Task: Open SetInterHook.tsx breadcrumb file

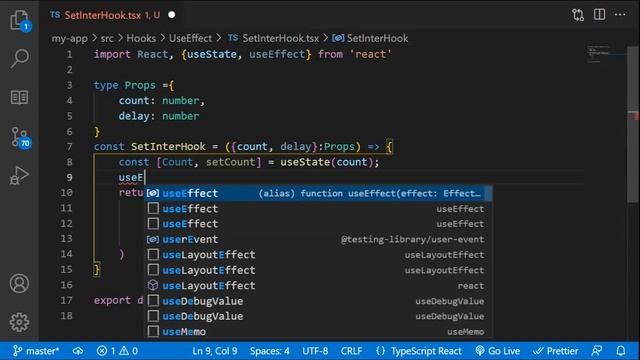Action: point(273,38)
